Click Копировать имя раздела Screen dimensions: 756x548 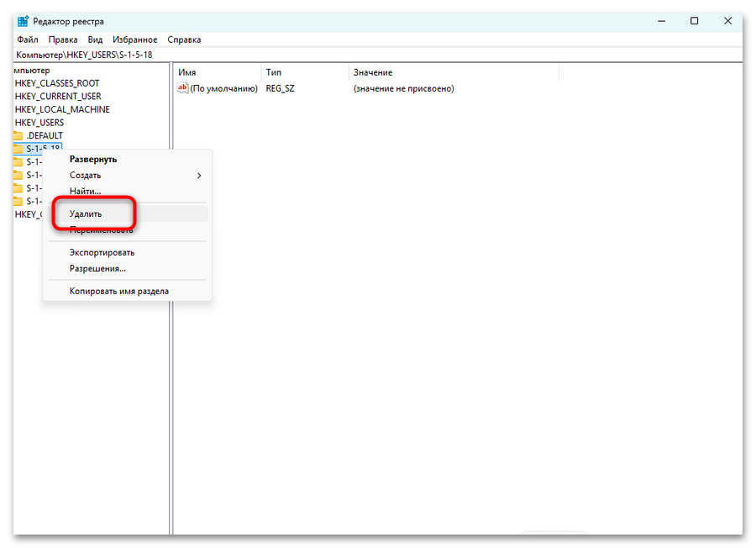click(x=128, y=291)
